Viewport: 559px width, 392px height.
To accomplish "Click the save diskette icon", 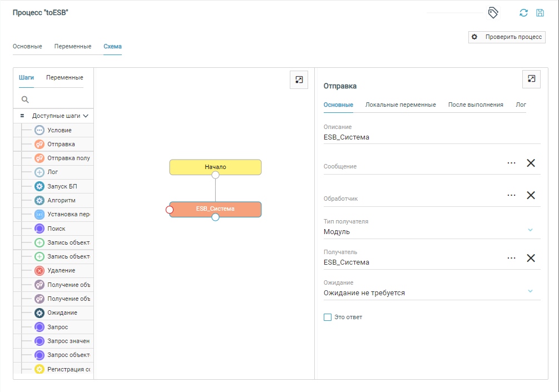I will tap(540, 13).
